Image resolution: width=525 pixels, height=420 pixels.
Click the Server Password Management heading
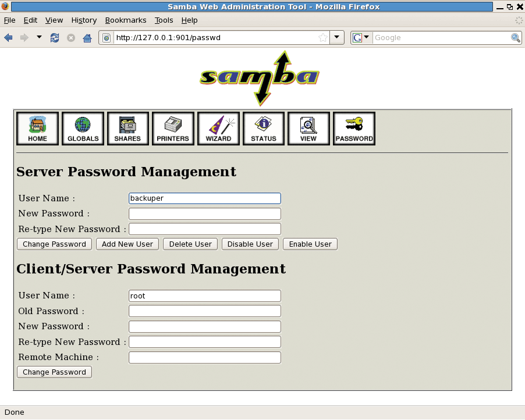(x=126, y=172)
